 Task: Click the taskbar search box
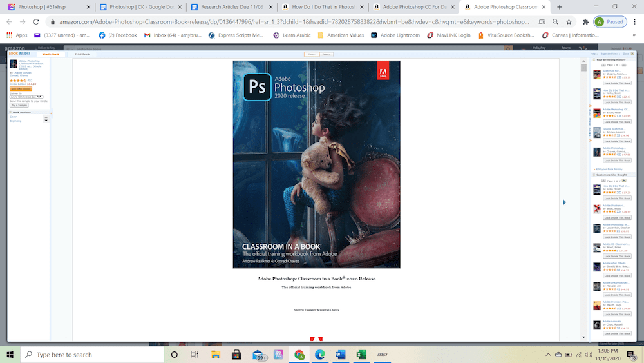(x=92, y=355)
